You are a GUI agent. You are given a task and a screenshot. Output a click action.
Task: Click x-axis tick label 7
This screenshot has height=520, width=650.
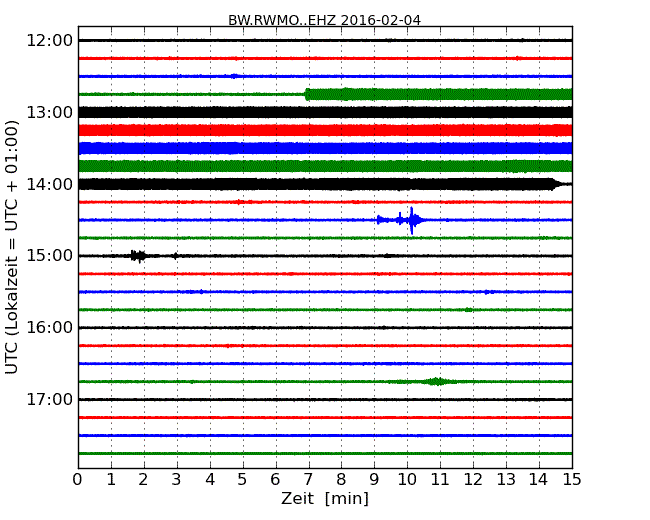click(x=308, y=480)
